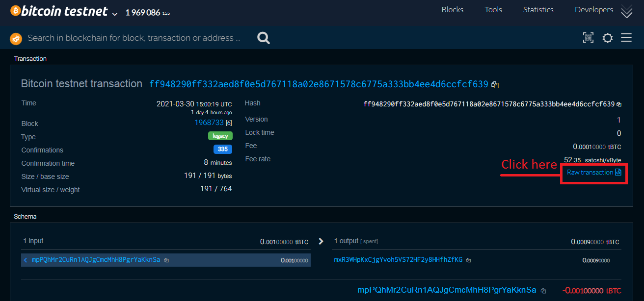Open block 1968733 link
The width and height of the screenshot is (644, 301).
(x=209, y=123)
